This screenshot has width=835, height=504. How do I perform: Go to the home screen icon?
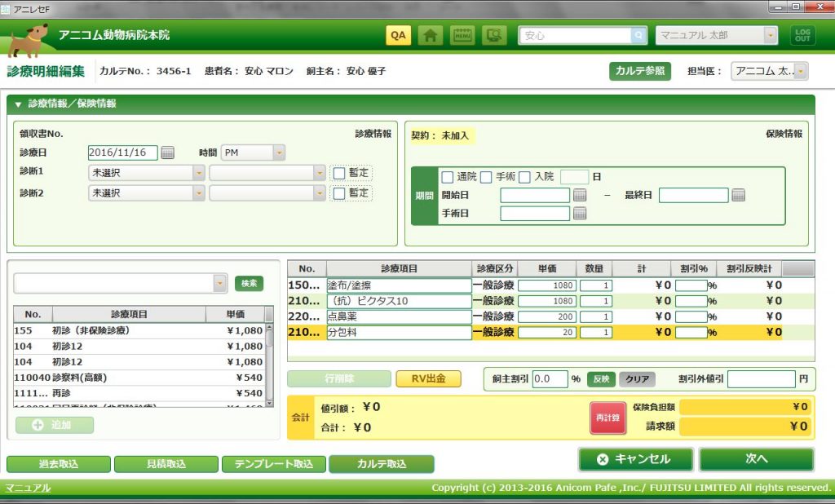[430, 35]
